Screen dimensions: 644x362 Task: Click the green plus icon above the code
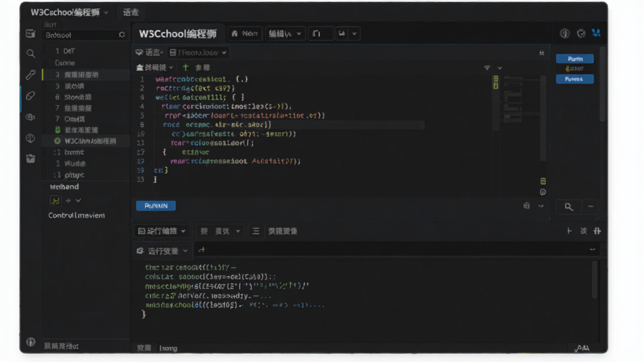pyautogui.click(x=186, y=67)
